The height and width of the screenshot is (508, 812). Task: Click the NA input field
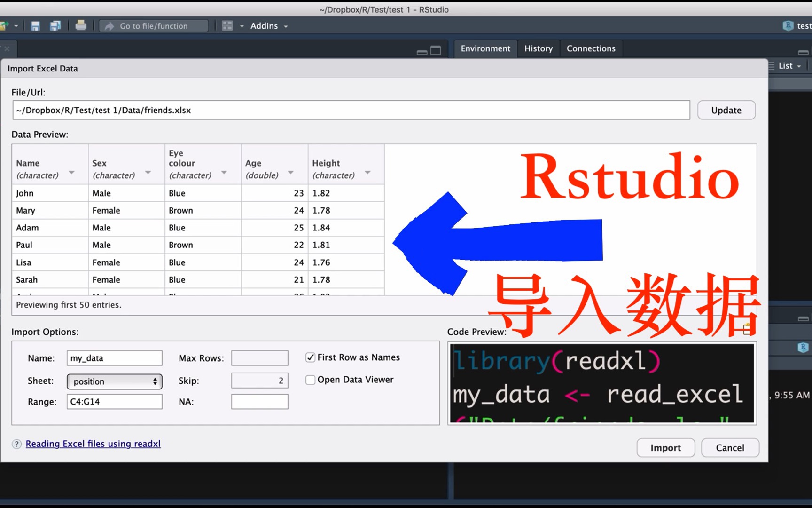tap(259, 402)
